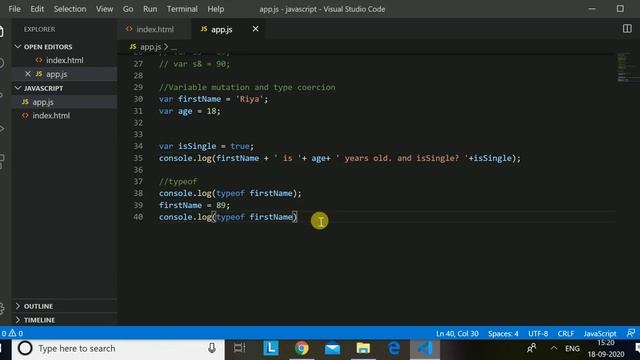640x360 pixels.
Task: Collapse the Open Editors section
Action: click(x=18, y=47)
